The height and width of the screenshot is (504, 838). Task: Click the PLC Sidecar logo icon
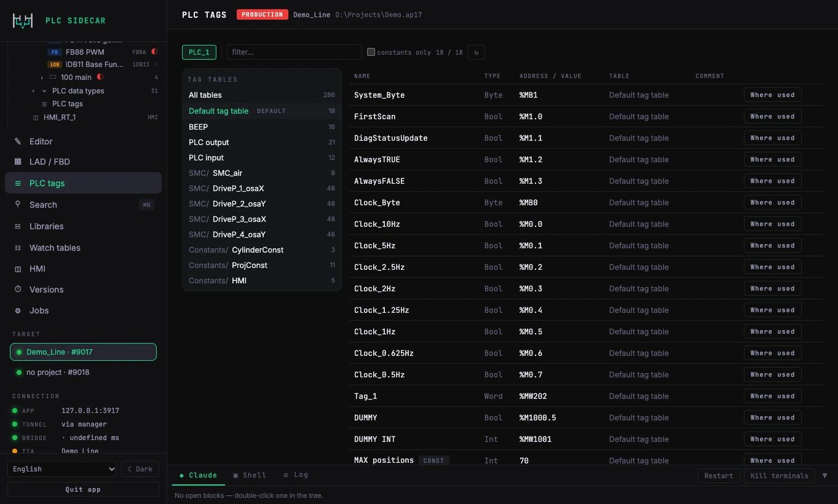[x=23, y=20]
